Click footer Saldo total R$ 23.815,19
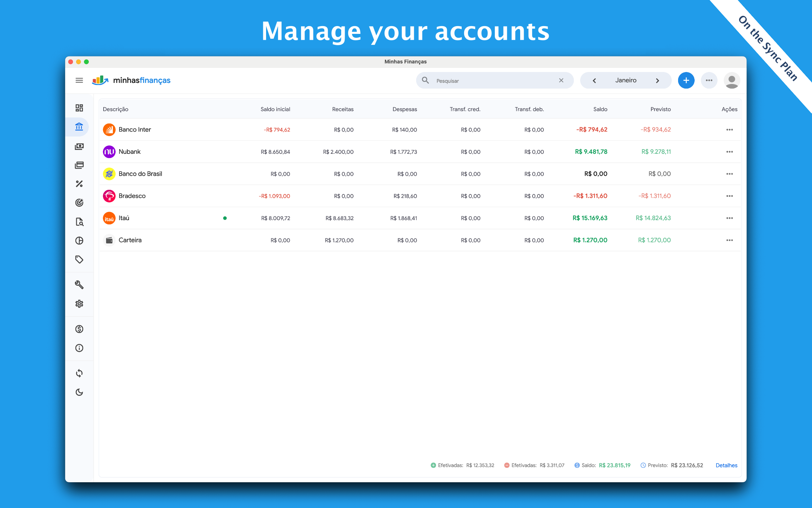 tap(615, 465)
